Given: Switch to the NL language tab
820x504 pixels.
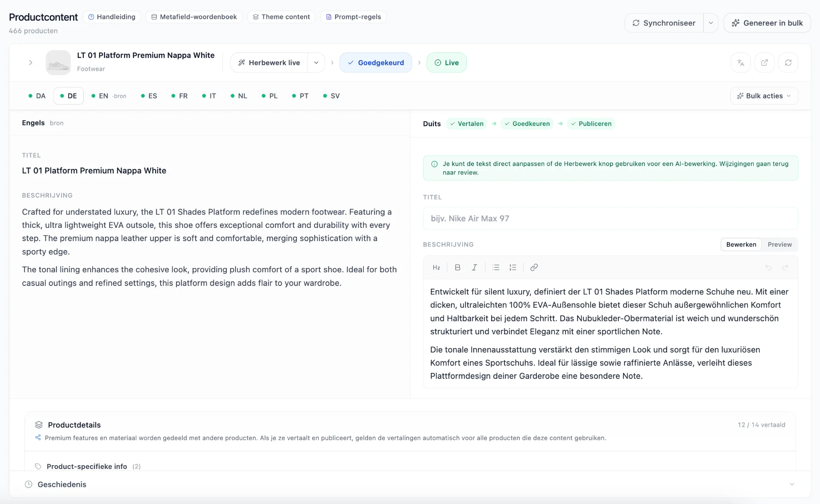Looking at the screenshot, I should pyautogui.click(x=239, y=96).
